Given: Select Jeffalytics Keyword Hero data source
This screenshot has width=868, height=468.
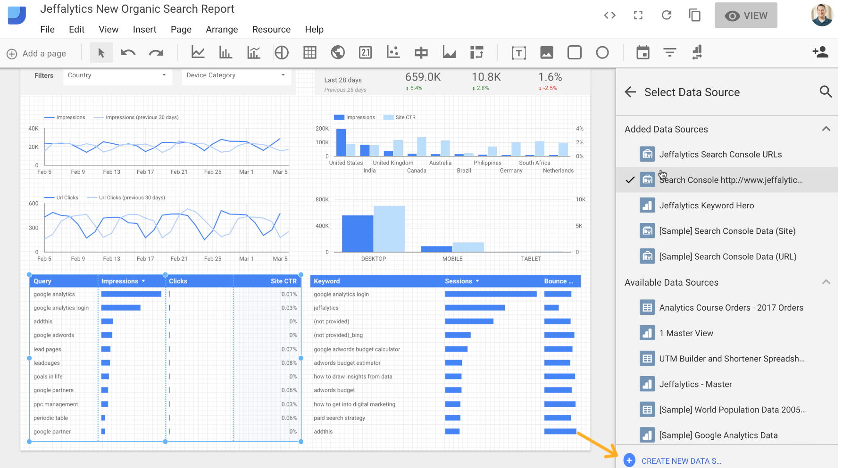Looking at the screenshot, I should click(x=726, y=205).
